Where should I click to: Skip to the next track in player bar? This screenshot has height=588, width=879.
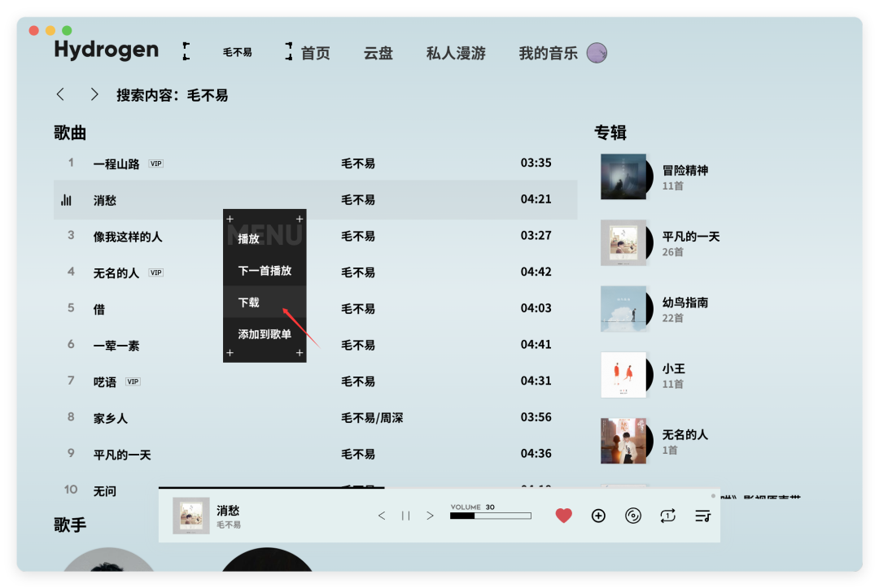coord(430,516)
